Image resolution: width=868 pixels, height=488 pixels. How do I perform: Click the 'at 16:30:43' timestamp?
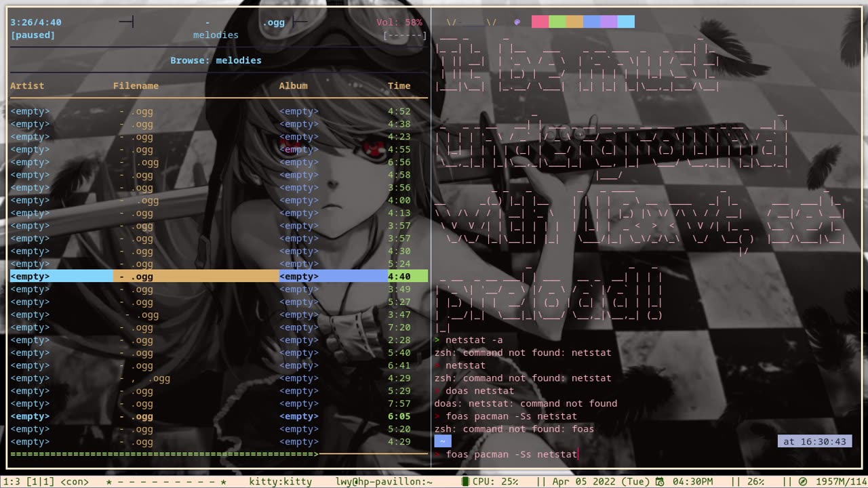coord(814,441)
